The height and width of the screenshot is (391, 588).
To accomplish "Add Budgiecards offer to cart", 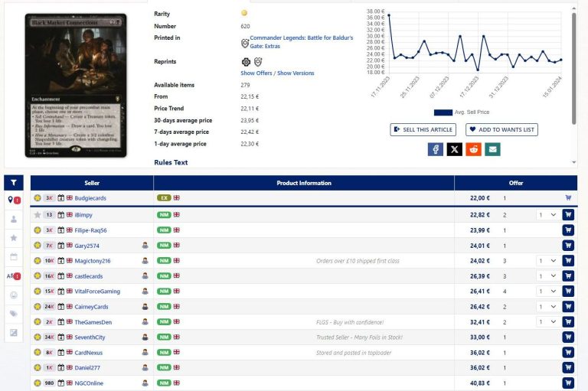I will pos(568,197).
